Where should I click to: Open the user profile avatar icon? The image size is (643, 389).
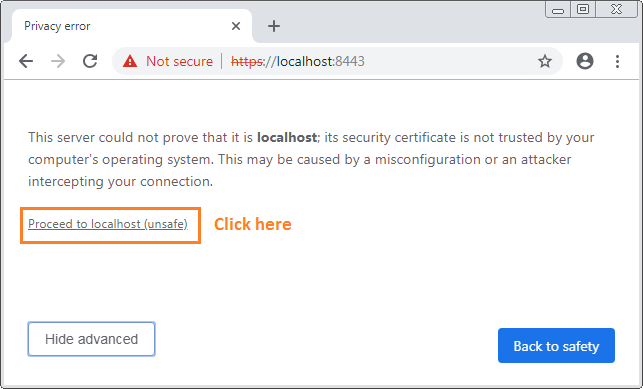click(x=585, y=61)
